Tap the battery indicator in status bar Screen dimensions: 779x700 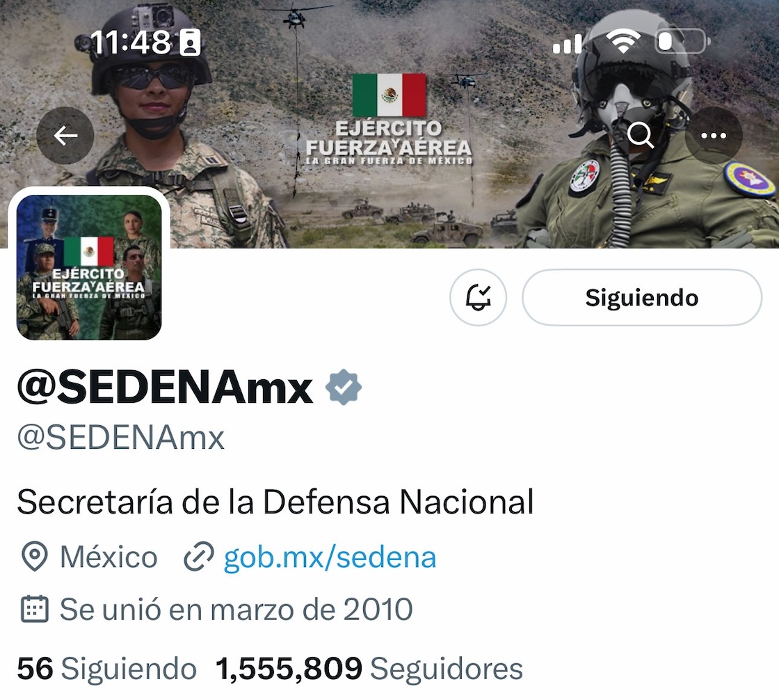683,41
